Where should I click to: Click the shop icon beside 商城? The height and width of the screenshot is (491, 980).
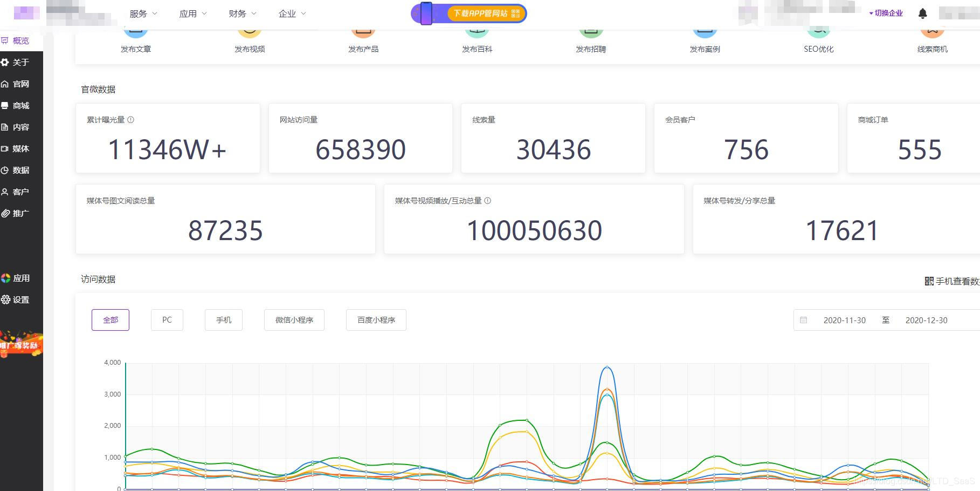(5, 105)
